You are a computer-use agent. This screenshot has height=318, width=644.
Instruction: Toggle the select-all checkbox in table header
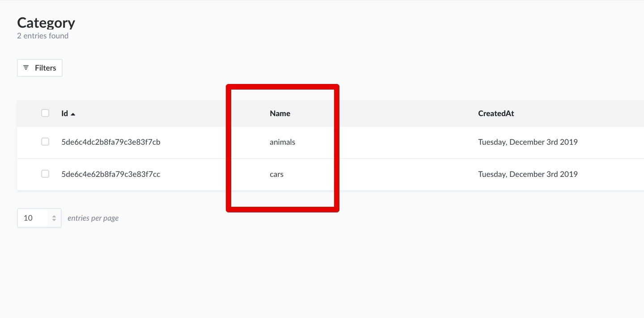point(45,113)
